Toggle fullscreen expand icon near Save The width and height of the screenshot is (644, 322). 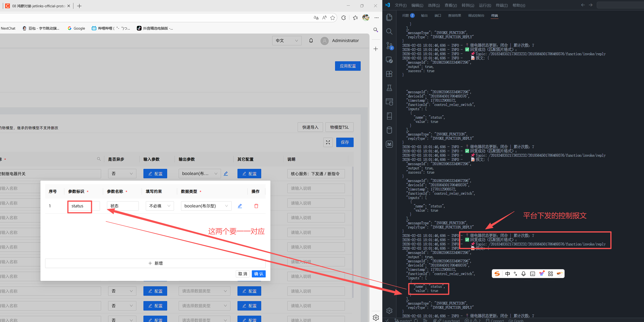(328, 142)
